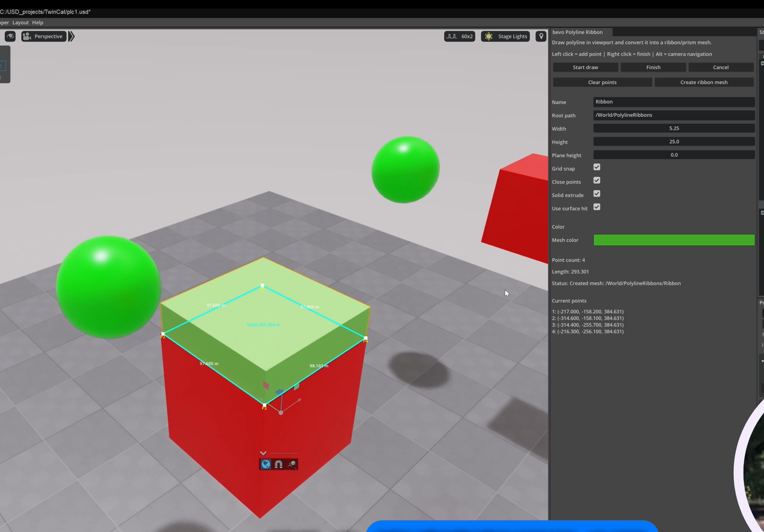Click the P4 polyline point handle
Viewport: 764px width, 532px height.
pos(365,338)
